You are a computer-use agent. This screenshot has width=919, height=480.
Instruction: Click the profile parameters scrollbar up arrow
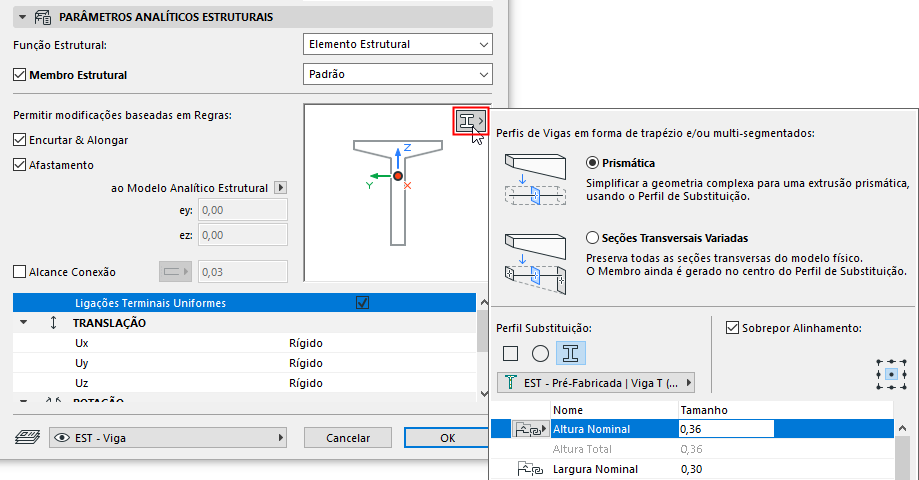coord(902,428)
